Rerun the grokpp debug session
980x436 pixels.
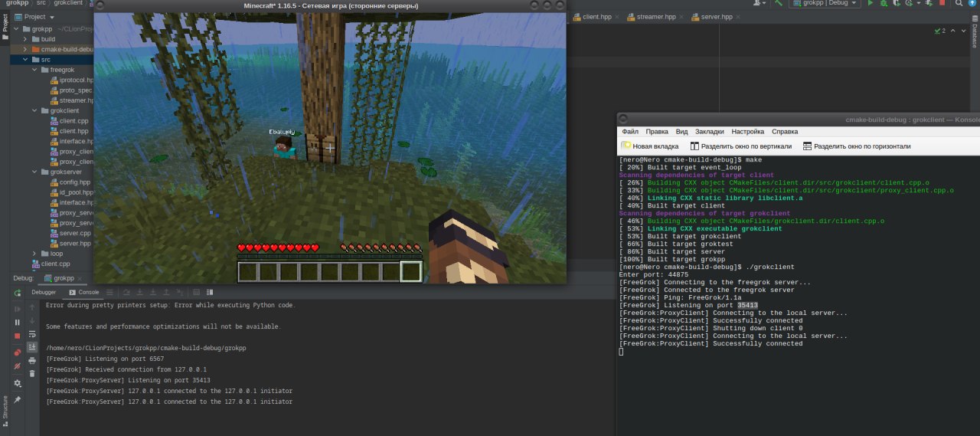[18, 293]
